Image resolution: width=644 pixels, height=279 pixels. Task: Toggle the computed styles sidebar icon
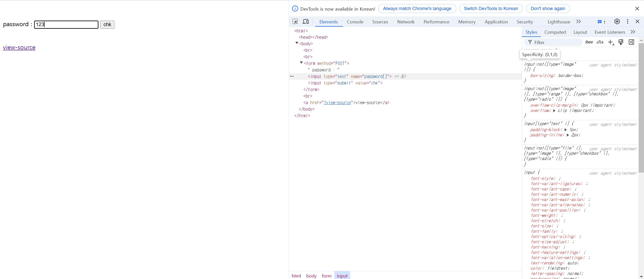point(631,42)
